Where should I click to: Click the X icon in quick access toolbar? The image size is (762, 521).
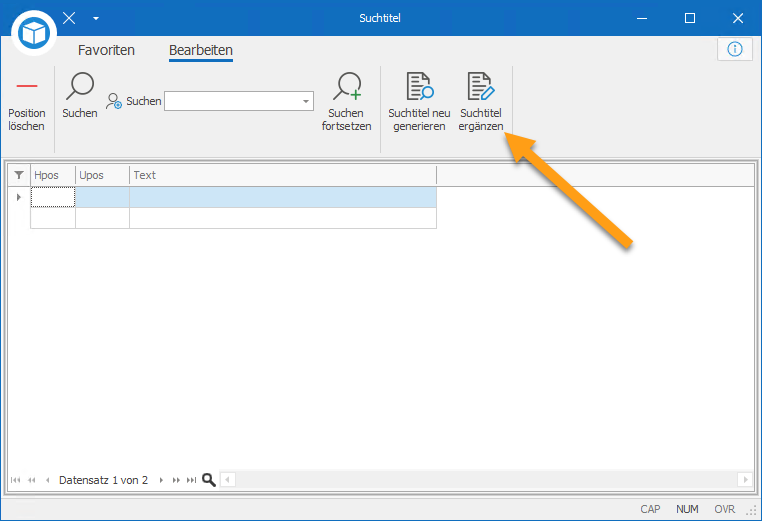[x=69, y=18]
